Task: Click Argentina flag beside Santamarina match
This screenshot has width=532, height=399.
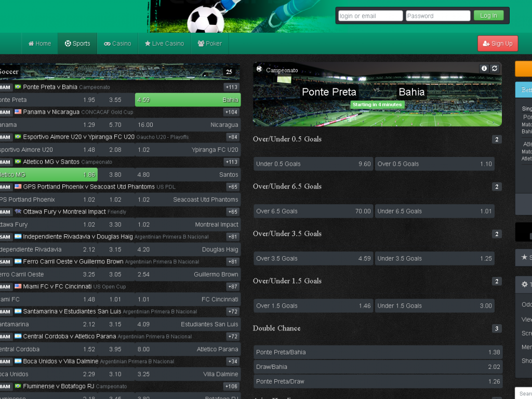Action: (18, 311)
